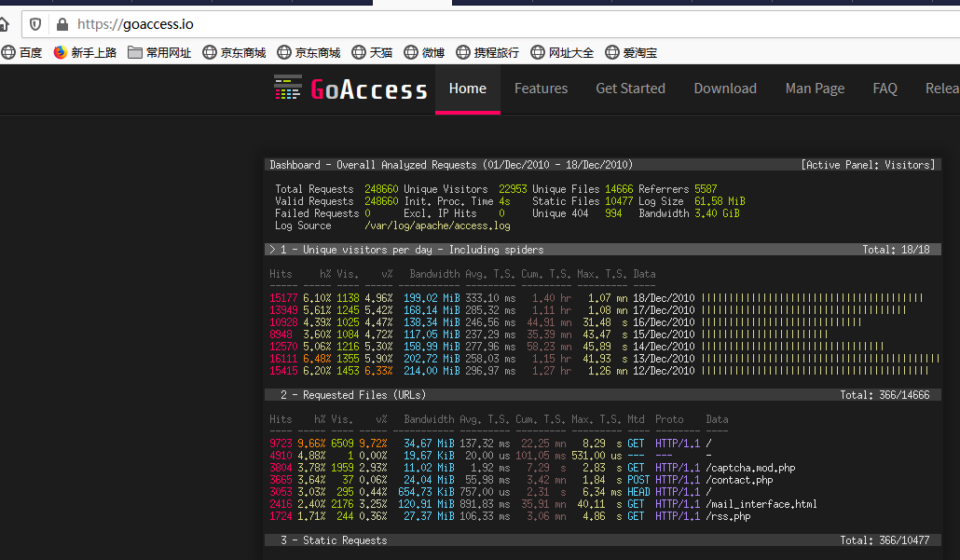Screen dimensions: 960x560
Task: Click the padlock icon in address bar
Action: (61, 25)
